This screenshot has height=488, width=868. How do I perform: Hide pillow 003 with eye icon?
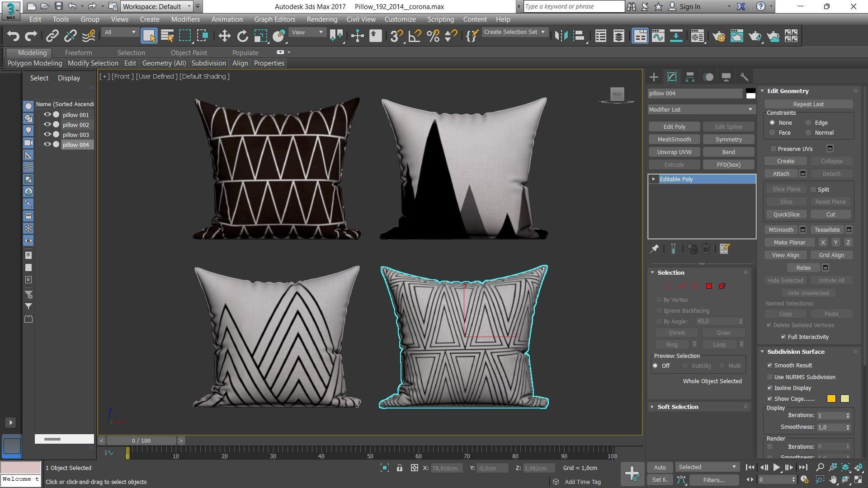(x=47, y=135)
